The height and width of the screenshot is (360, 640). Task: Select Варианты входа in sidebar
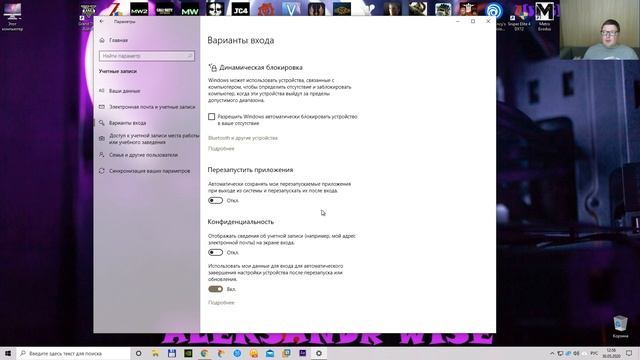click(127, 123)
